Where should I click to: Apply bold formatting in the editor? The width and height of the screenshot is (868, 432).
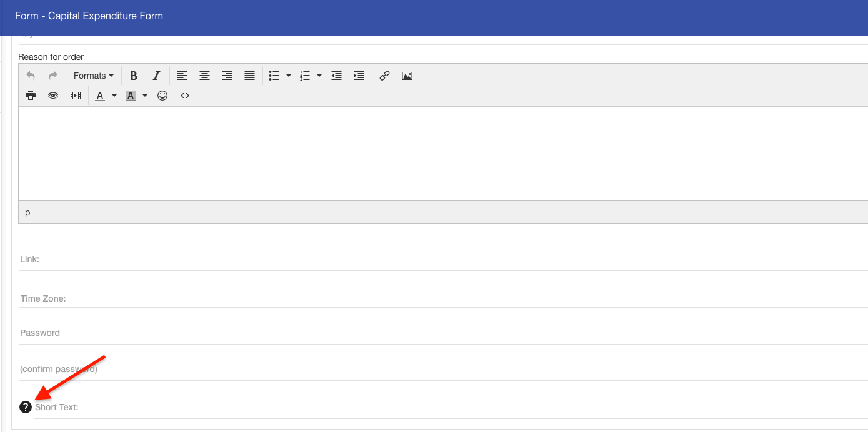[x=134, y=76]
